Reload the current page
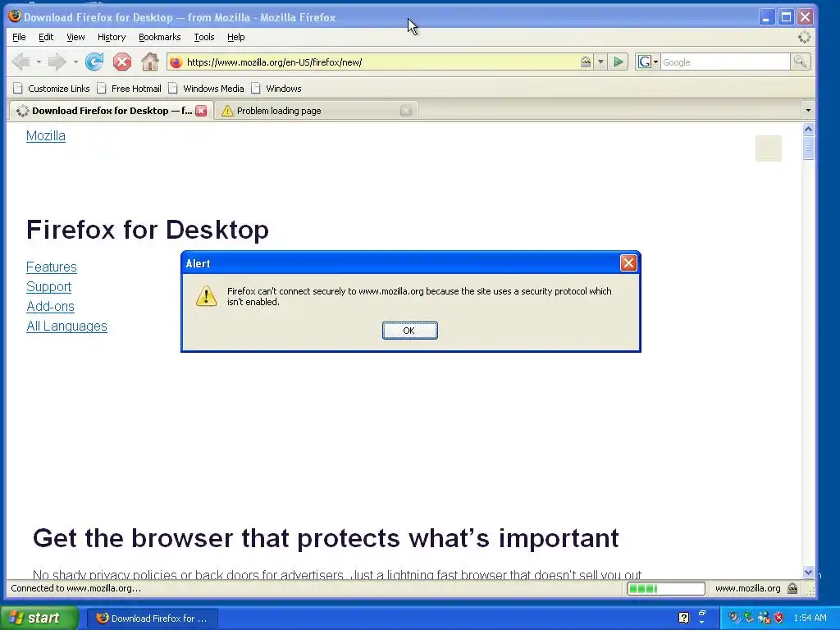Screen dimensions: 840x630 95,62
